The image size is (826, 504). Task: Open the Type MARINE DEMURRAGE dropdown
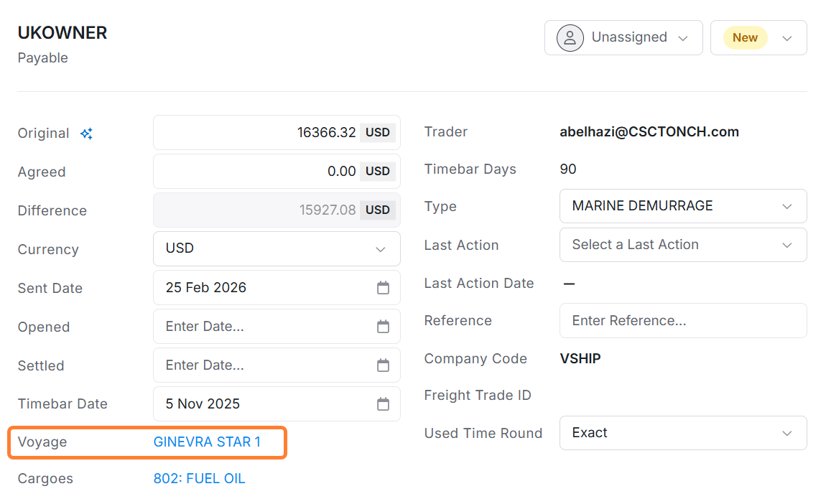coord(786,207)
